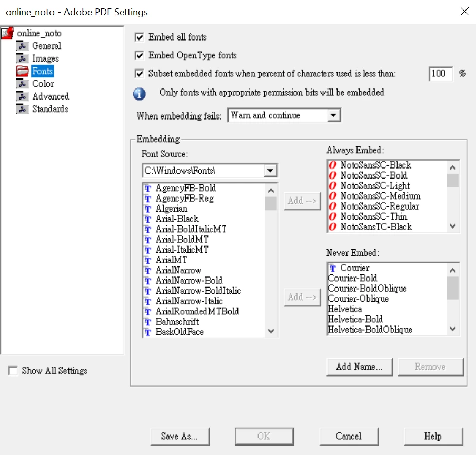Click Add button for Never Embed
This screenshot has height=455, width=476.
click(302, 297)
